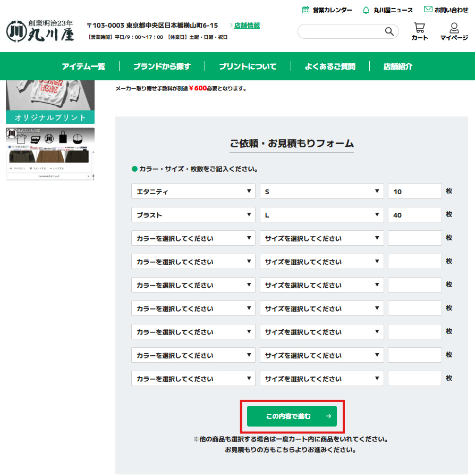Open 丸川屋ニュース bell link
This screenshot has width=475, height=476.
click(x=388, y=10)
